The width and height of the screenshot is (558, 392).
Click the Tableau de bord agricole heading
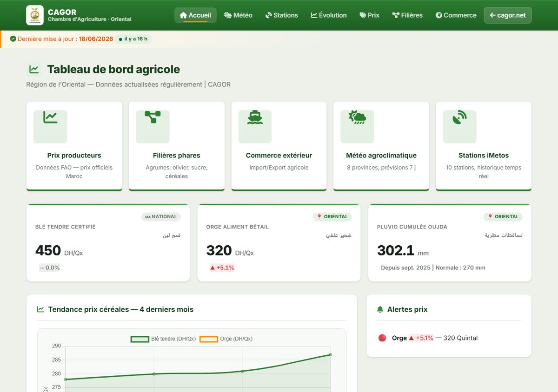pyautogui.click(x=113, y=70)
